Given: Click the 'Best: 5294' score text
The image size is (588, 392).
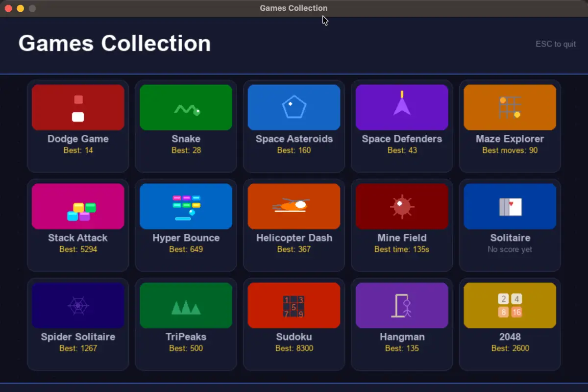Looking at the screenshot, I should click(x=78, y=249).
